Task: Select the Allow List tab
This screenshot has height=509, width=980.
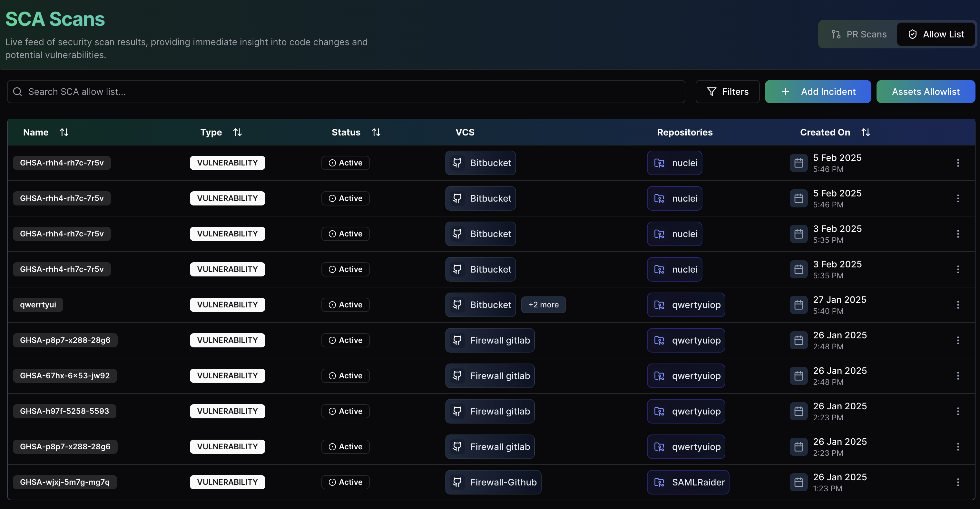Action: click(936, 34)
